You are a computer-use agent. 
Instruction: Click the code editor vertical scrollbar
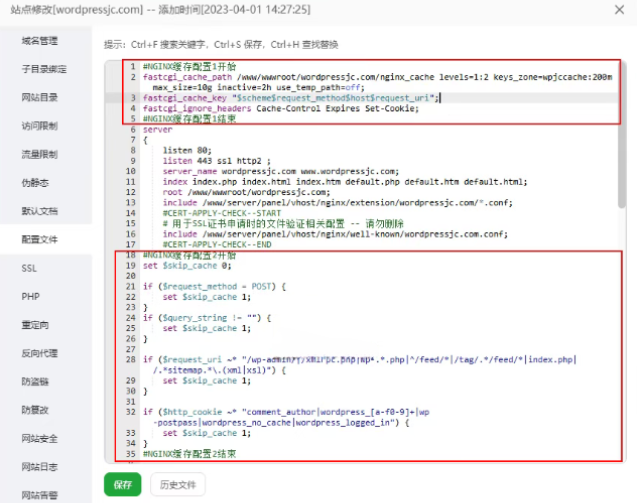click(621, 150)
